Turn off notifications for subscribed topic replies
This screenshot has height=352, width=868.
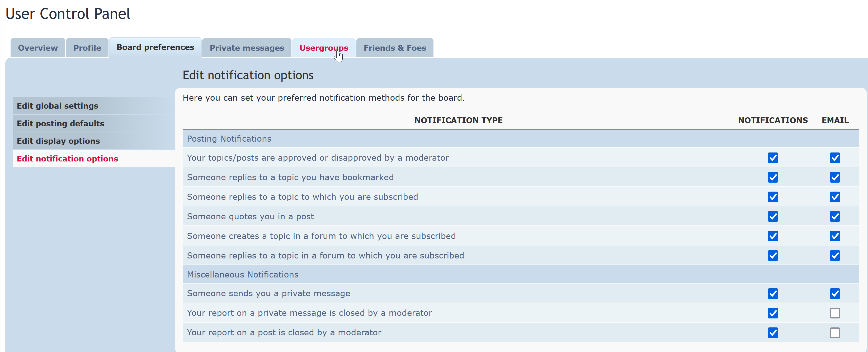pos(773,197)
